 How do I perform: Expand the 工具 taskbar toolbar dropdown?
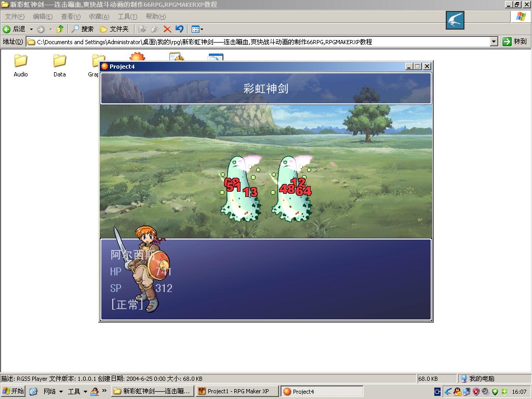click(x=86, y=392)
